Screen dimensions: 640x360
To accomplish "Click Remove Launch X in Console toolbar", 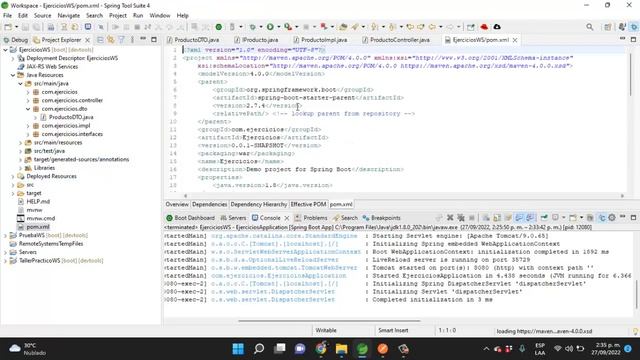I will 450,218.
